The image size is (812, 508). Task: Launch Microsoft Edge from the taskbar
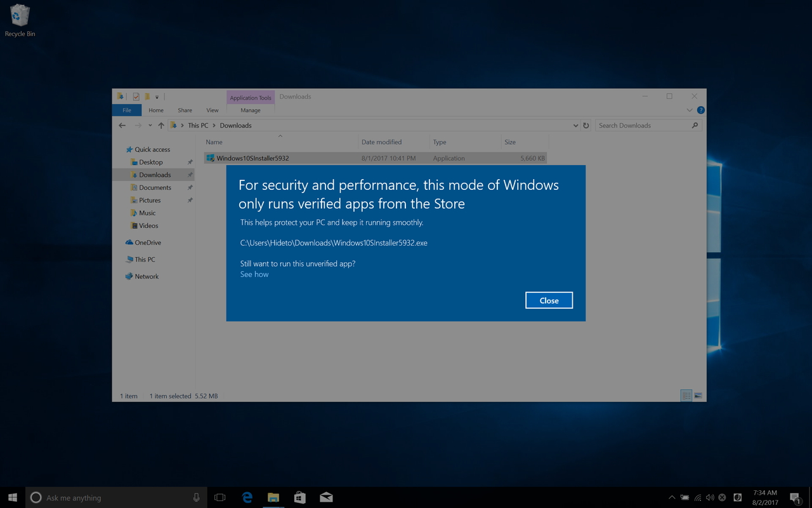(x=247, y=498)
